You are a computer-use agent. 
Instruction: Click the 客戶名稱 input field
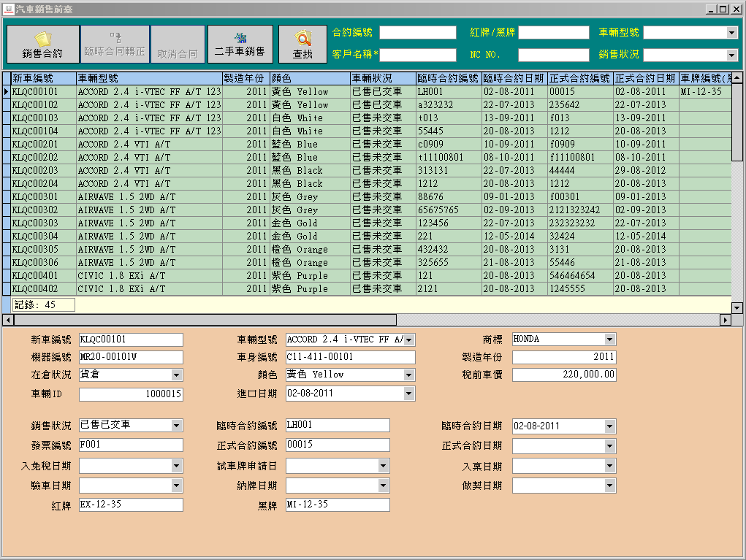(417, 55)
